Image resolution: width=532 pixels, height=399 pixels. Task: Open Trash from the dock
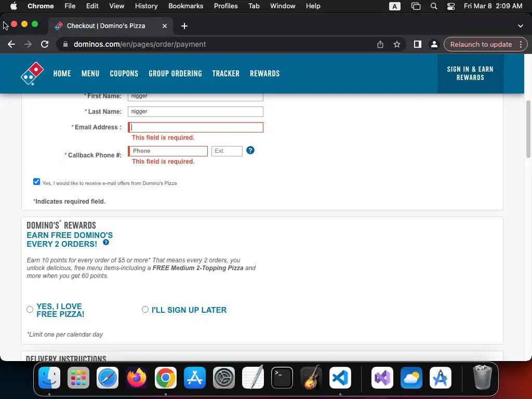click(x=483, y=377)
